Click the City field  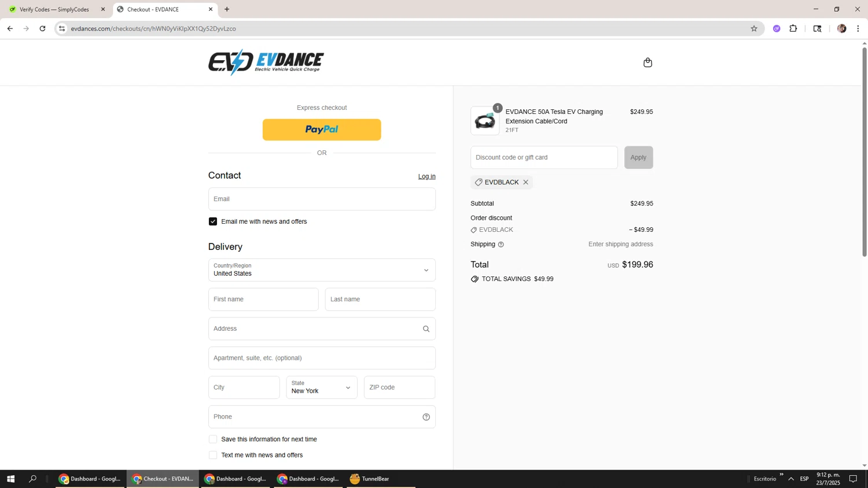[244, 387]
